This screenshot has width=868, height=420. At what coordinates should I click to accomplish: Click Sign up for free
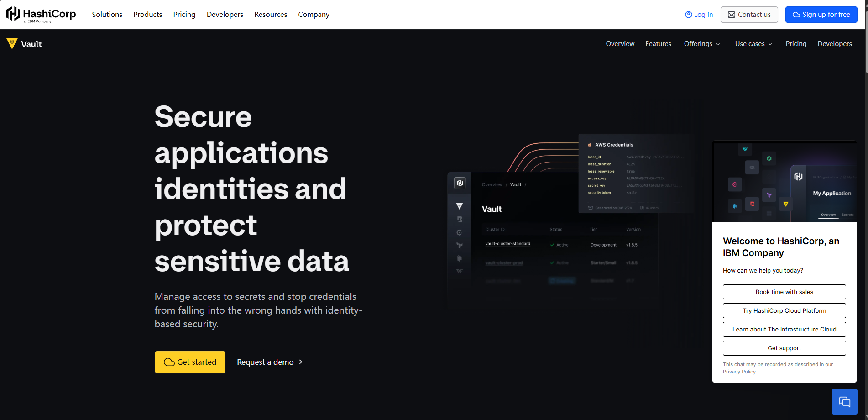821,15
